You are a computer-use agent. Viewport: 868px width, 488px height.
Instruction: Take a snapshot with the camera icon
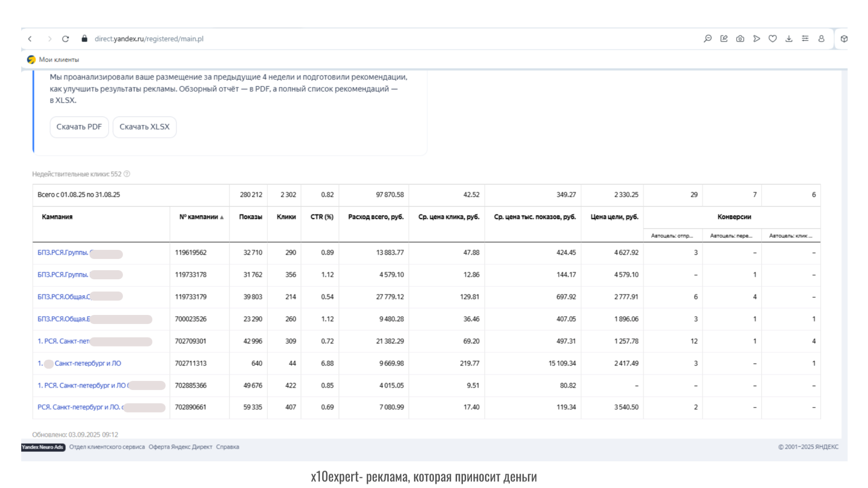coord(740,39)
